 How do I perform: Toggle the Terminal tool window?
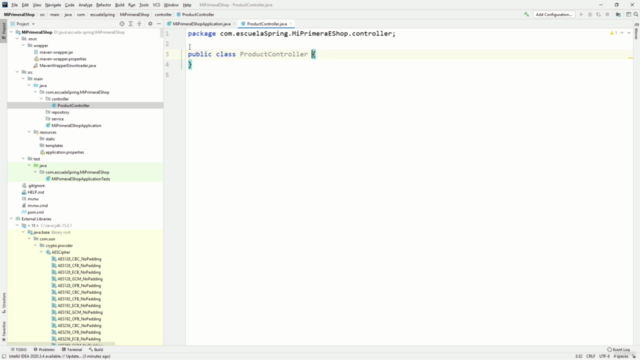[x=72, y=350]
